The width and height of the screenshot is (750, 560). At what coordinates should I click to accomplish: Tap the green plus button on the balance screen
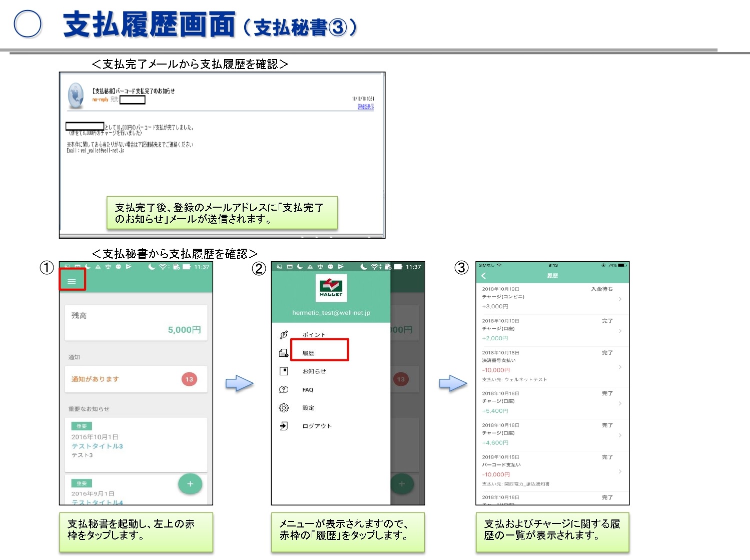tap(190, 483)
